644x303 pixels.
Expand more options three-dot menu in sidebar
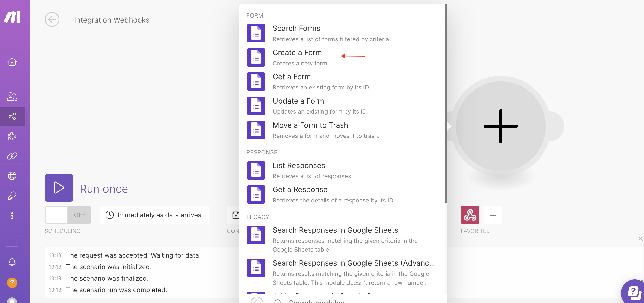tap(12, 216)
